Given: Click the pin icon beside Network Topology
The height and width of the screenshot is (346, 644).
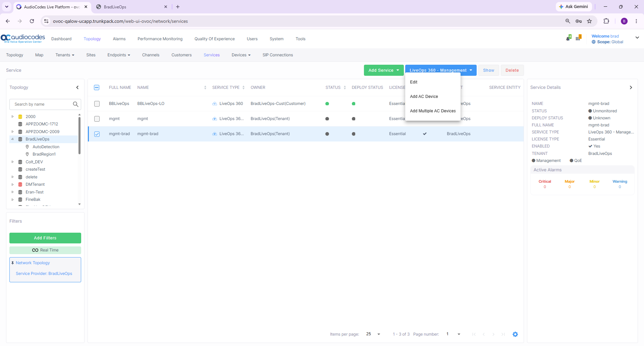Looking at the screenshot, I should [13, 263].
